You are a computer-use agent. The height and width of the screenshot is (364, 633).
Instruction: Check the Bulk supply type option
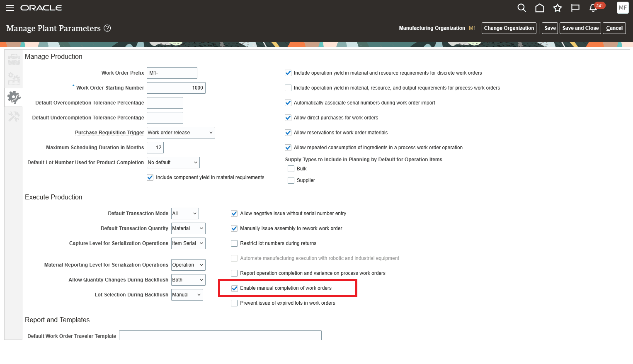pos(291,168)
